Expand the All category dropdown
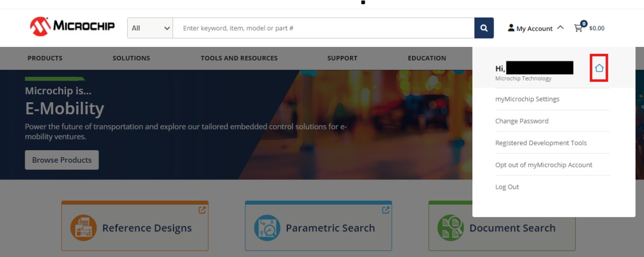The width and height of the screenshot is (644, 257). [x=150, y=28]
